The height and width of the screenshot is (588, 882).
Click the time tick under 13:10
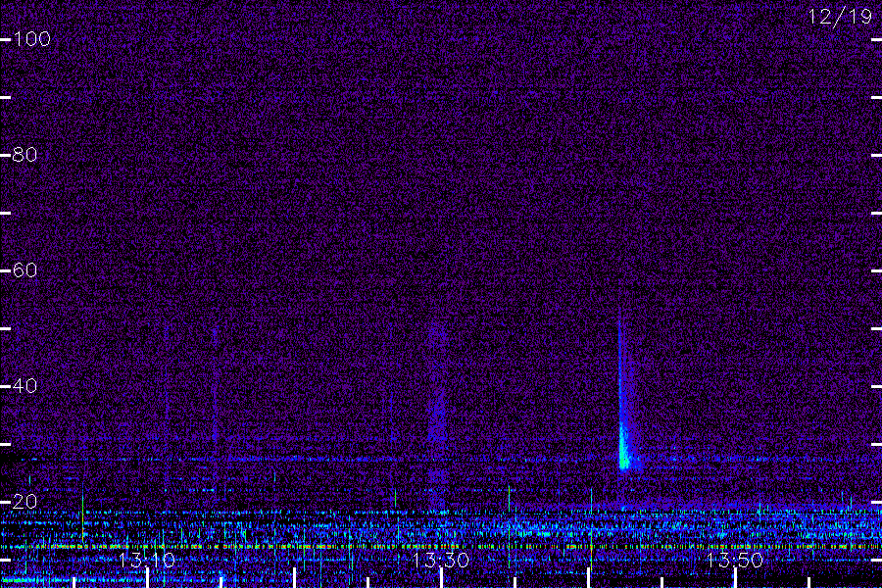point(147,578)
